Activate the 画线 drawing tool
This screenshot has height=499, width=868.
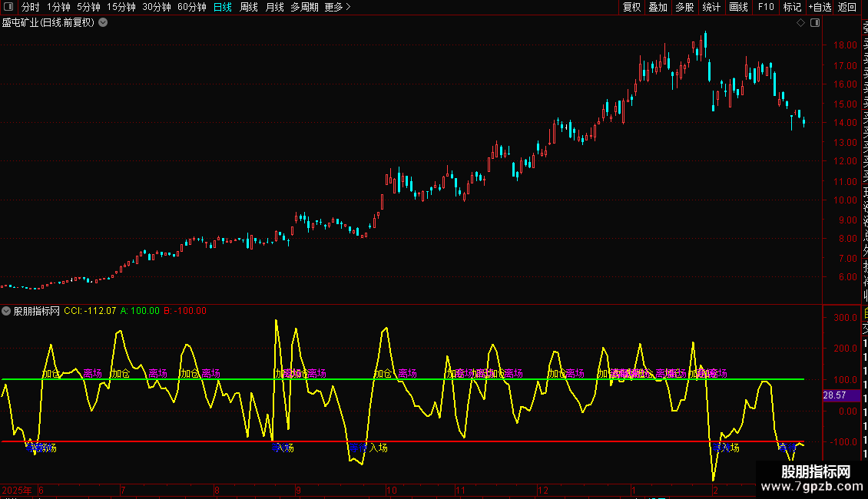(738, 7)
